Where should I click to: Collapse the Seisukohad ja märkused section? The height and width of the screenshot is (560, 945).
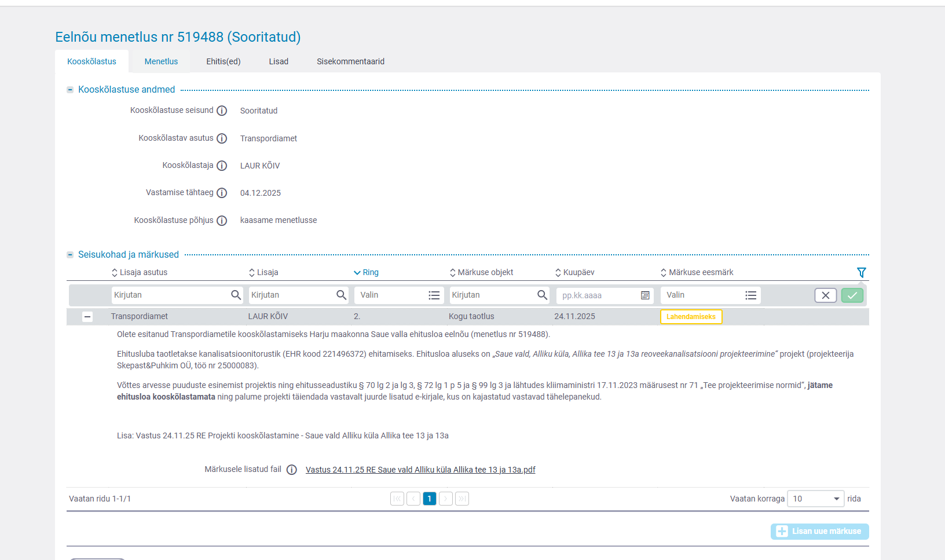[70, 255]
